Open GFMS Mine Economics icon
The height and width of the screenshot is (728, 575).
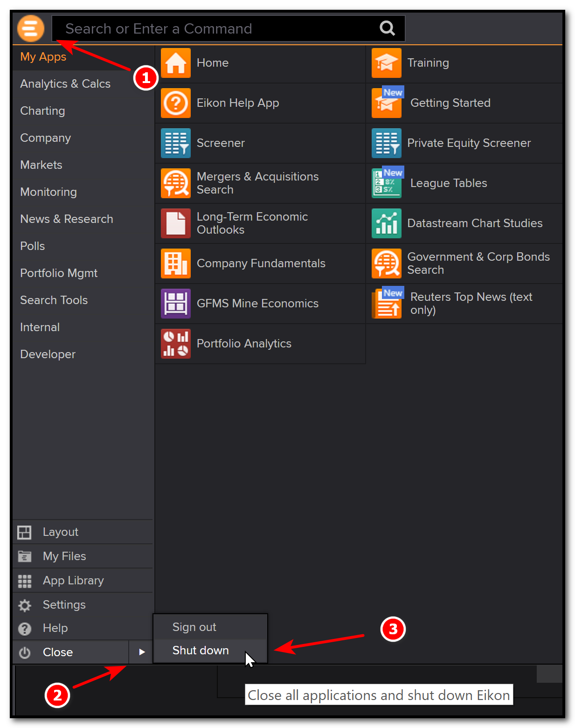tap(176, 304)
